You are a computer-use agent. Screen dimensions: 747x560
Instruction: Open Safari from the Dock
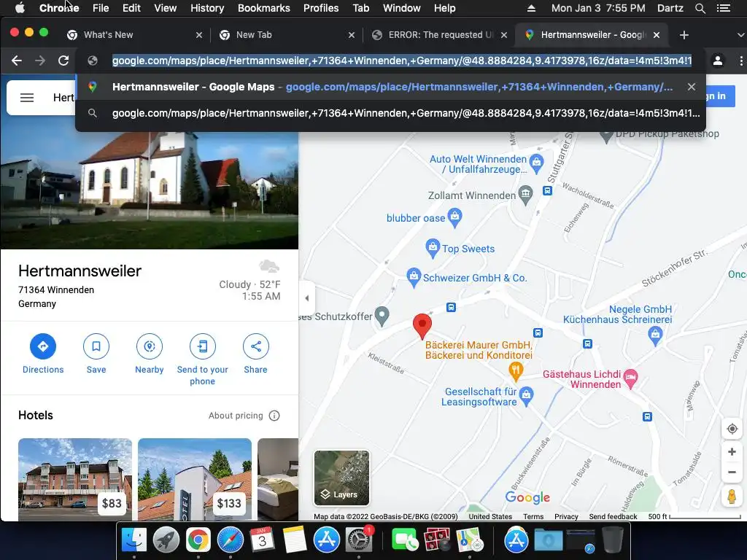click(230, 540)
